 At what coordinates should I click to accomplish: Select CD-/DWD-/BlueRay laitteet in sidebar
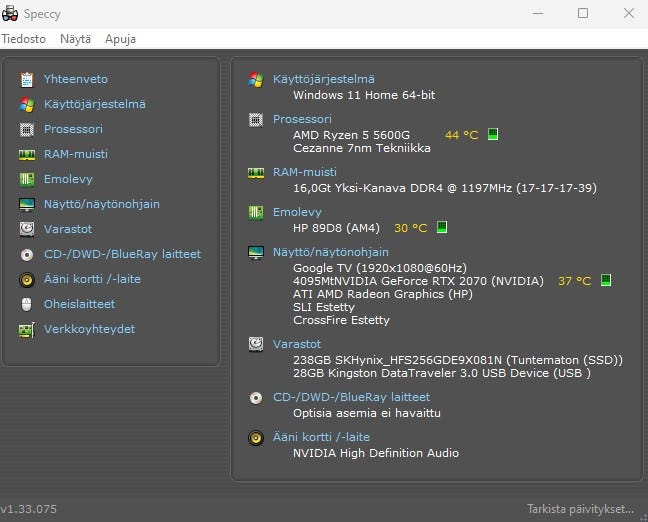[122, 254]
